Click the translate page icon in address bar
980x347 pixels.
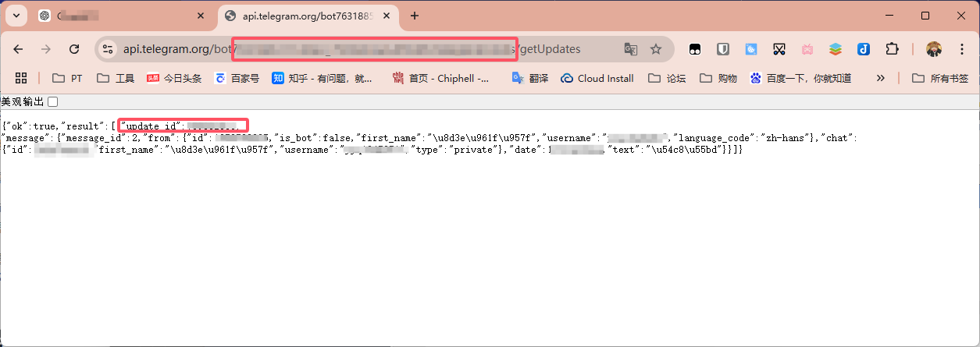(x=631, y=49)
